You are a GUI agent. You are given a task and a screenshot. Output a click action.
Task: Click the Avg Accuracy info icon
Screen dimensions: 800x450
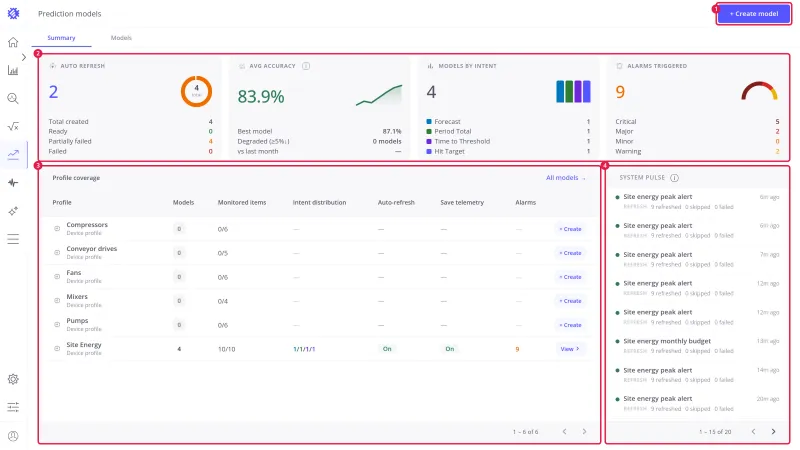click(x=306, y=66)
